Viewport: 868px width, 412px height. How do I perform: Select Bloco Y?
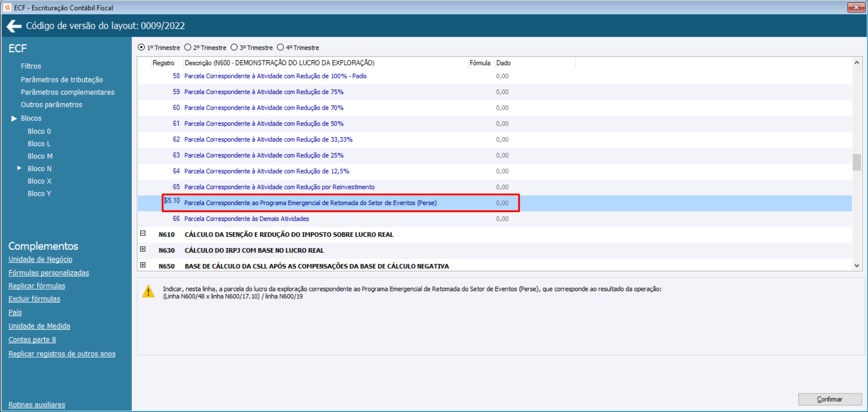pyautogui.click(x=39, y=193)
